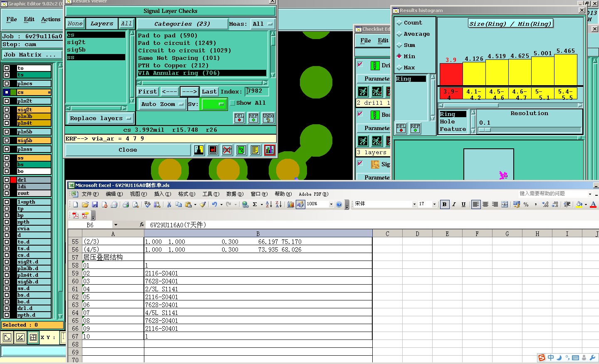599x364 pixels.
Task: Click Excel Format Painter brush icon
Action: coord(203,204)
